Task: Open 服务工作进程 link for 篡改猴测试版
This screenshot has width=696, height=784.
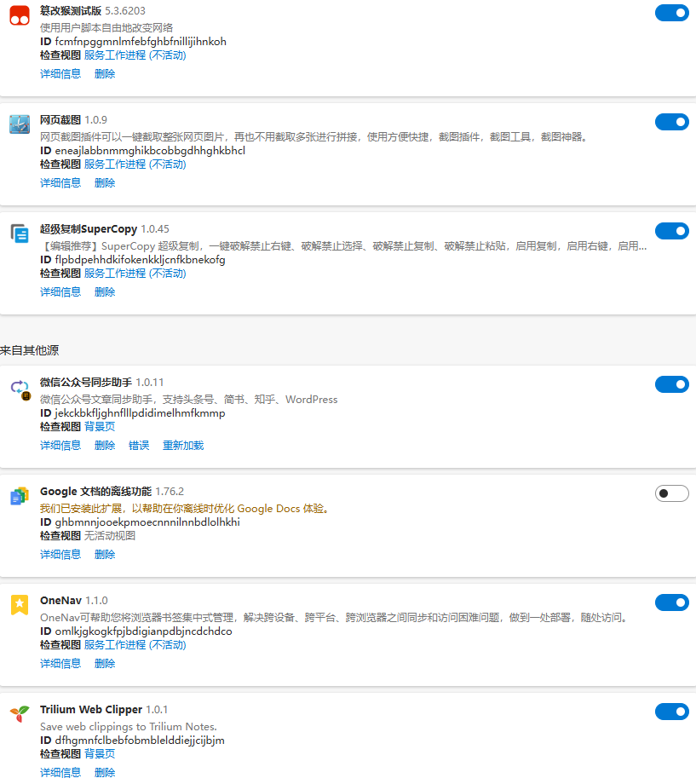Action: tap(135, 55)
